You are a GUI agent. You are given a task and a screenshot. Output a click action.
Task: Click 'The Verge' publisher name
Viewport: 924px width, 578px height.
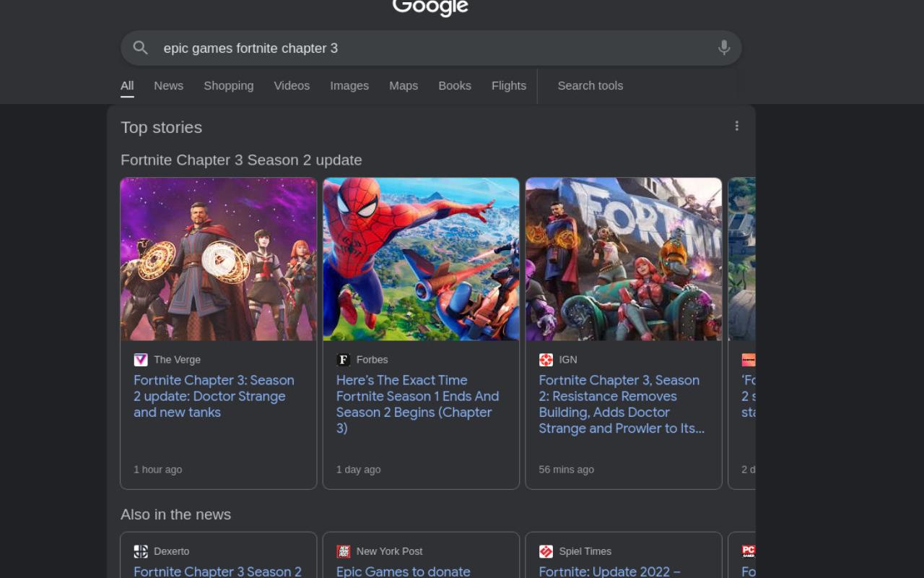(177, 360)
